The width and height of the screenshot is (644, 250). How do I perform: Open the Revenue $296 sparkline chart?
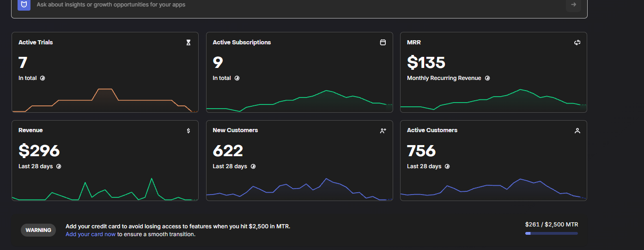(x=105, y=189)
